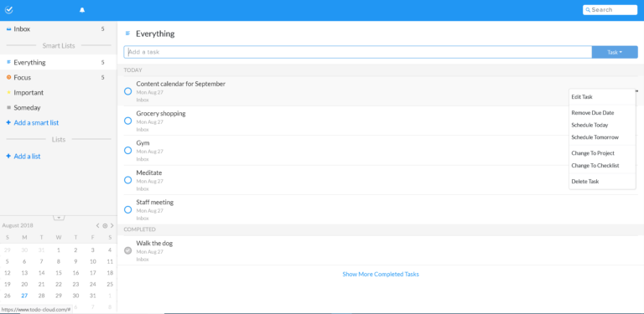
Task: Click Show More Completed Tasks link
Action: [x=381, y=275]
